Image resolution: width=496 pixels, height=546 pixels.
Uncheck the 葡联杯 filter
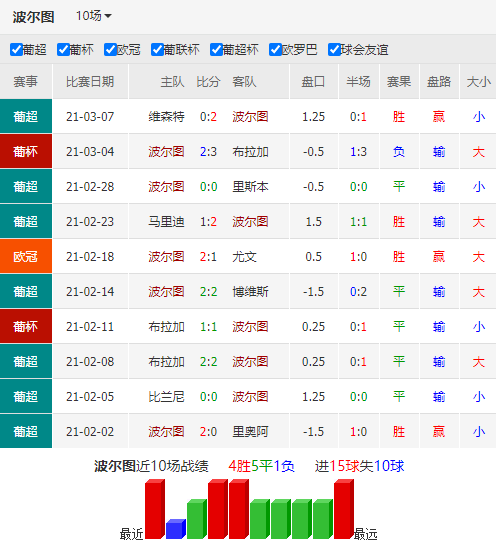(x=157, y=50)
